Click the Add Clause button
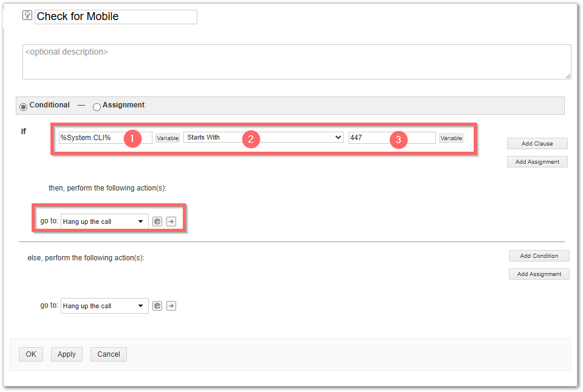This screenshot has width=583, height=392. pyautogui.click(x=537, y=143)
